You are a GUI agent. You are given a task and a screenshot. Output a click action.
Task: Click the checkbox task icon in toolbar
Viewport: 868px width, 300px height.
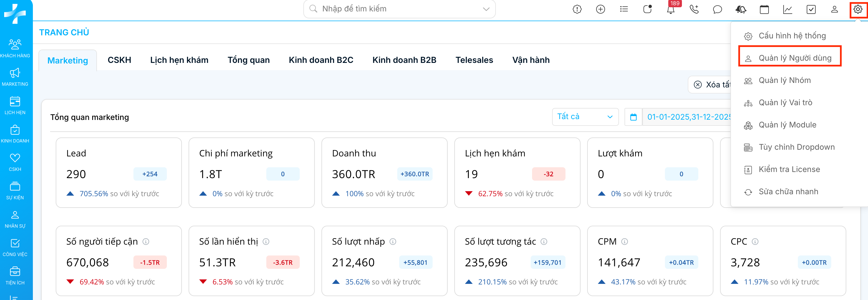click(811, 9)
